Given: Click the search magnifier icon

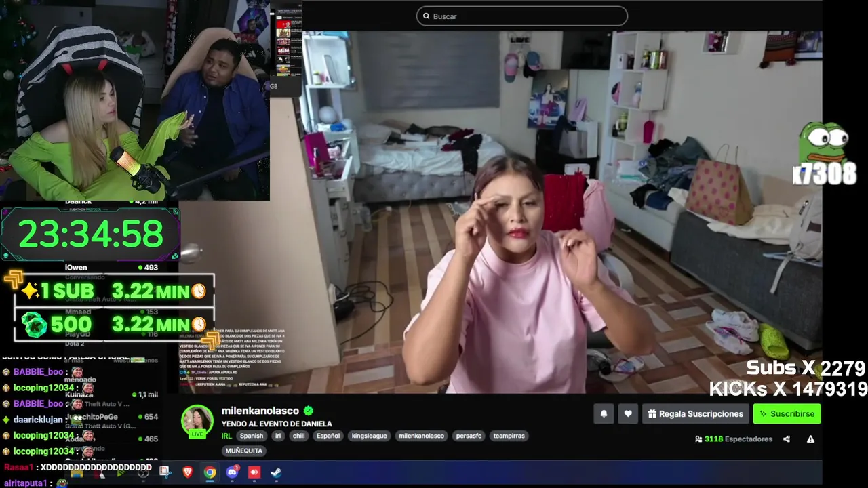Looking at the screenshot, I should pyautogui.click(x=427, y=16).
